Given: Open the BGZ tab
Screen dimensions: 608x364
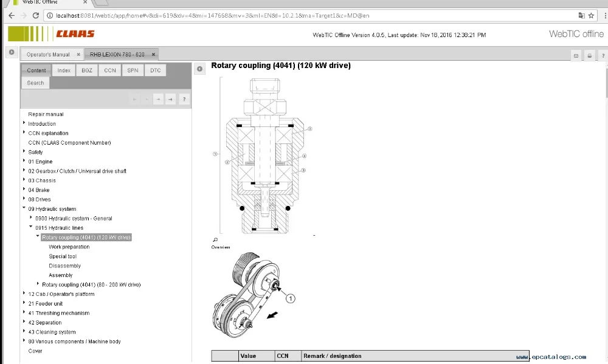Looking at the screenshot, I should [x=87, y=70].
